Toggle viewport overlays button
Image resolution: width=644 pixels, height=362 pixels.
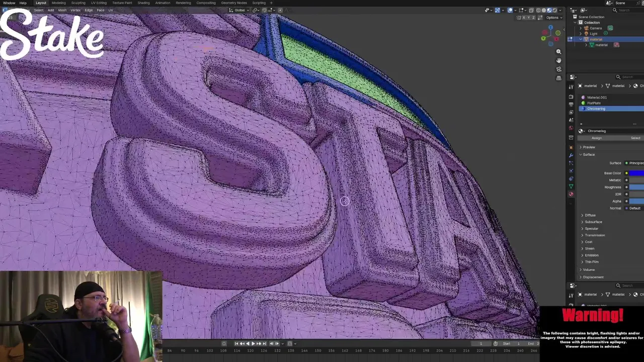[510, 10]
